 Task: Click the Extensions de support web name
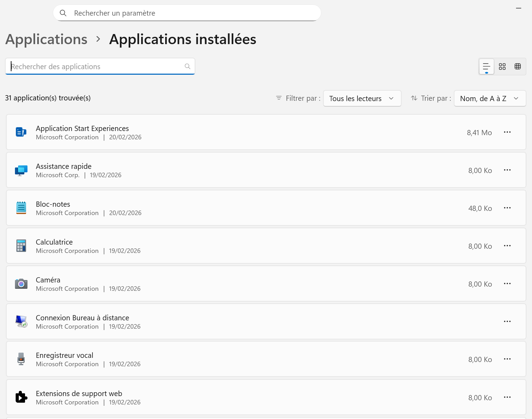tap(79, 393)
